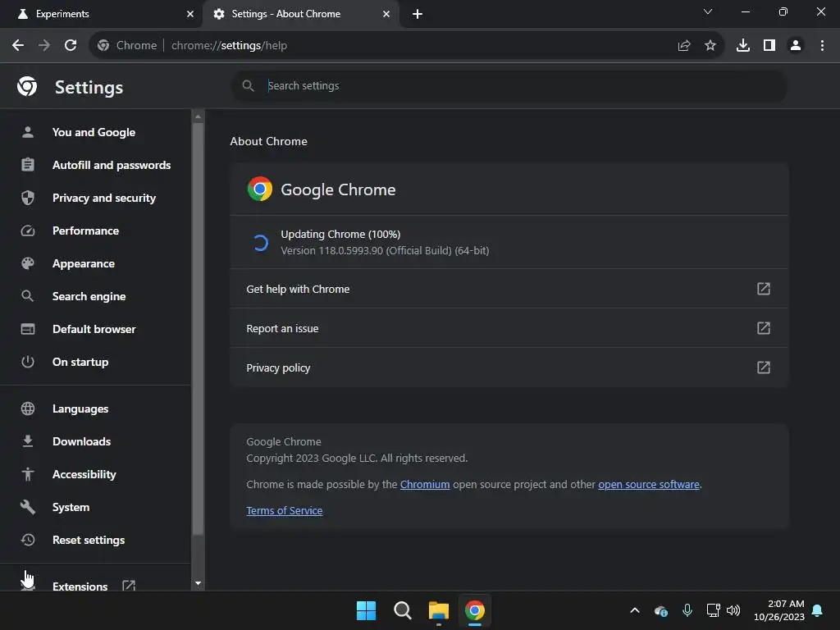
Task: Select Appearance in sidebar
Action: [94, 263]
